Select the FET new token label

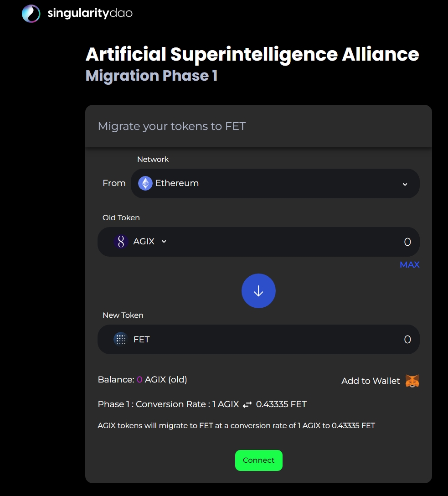(141, 339)
